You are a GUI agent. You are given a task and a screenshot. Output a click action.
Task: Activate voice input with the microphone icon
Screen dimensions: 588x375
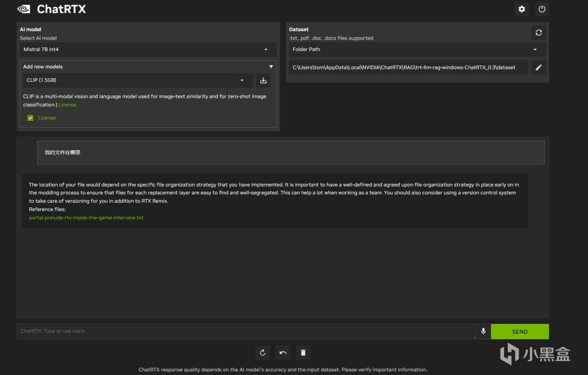(x=483, y=331)
